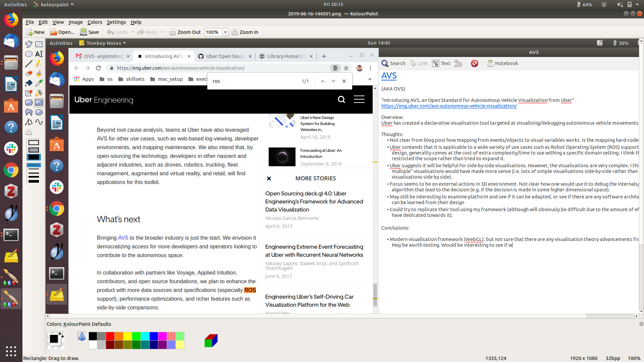Select the gray background-filled rectangle style
The image size is (644, 362).
34,150
